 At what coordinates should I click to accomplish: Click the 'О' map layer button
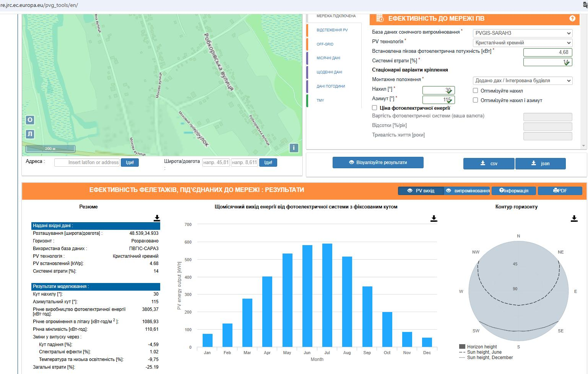(30, 120)
